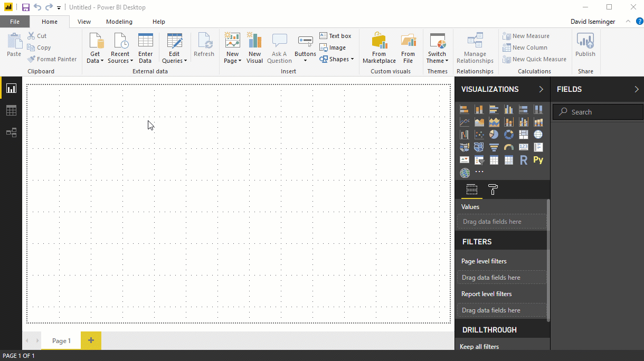Select the Page 1 tab

click(x=61, y=340)
